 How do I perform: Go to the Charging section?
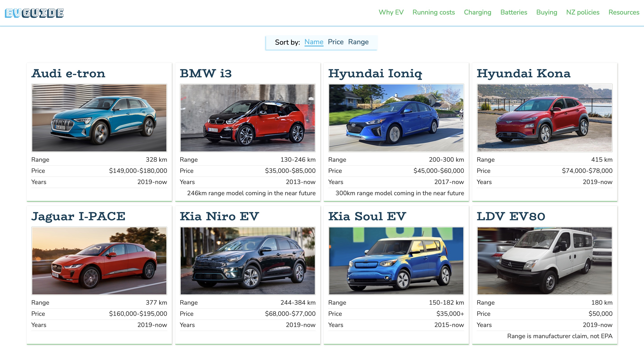[x=477, y=12]
